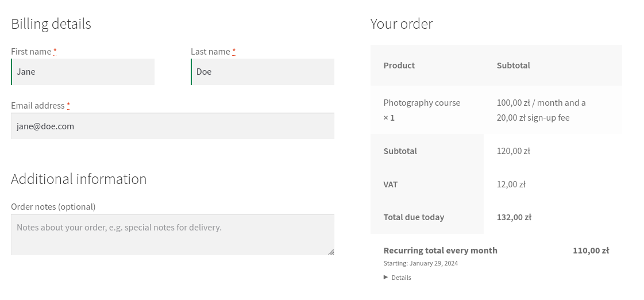
Task: Click the Email address field
Action: tap(172, 126)
